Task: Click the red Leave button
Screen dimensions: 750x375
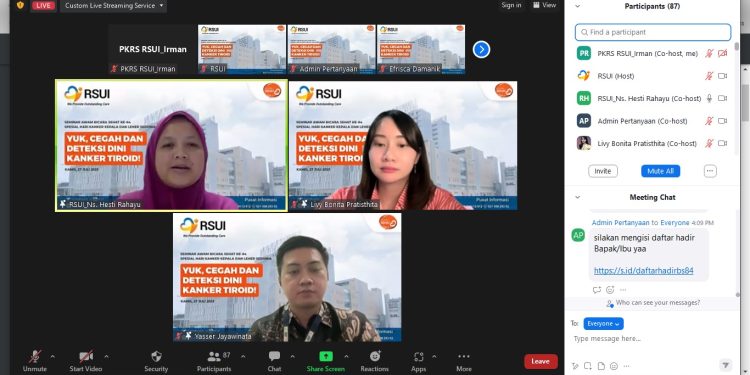Action: pos(540,362)
